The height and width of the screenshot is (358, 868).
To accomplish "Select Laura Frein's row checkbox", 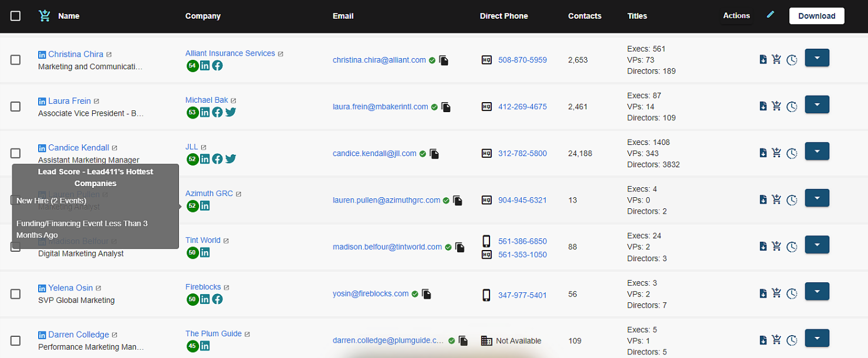I will pyautogui.click(x=16, y=107).
